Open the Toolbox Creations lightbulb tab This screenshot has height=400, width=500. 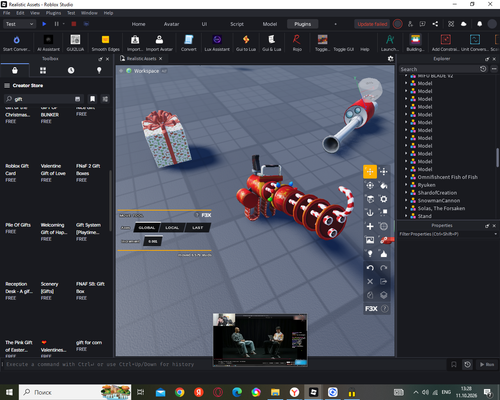[x=99, y=70]
